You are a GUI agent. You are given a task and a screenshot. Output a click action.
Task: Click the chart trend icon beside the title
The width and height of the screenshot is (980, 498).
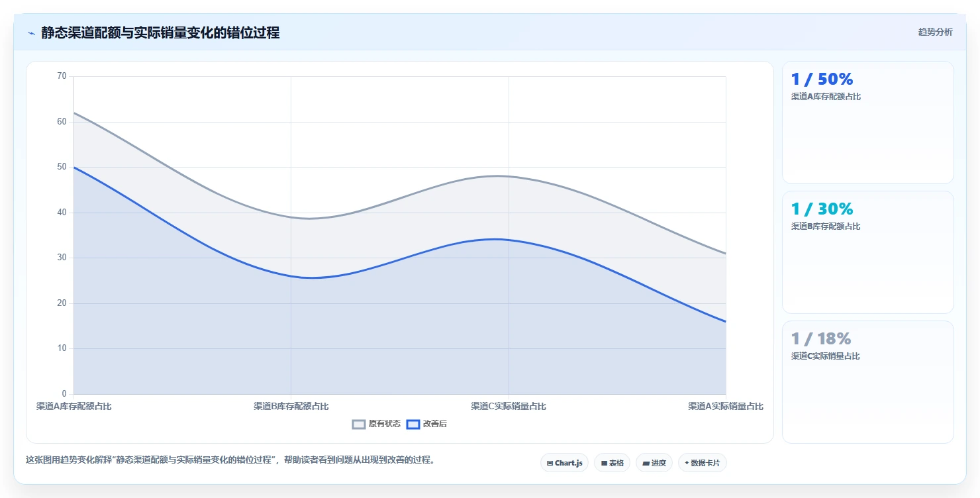[x=31, y=33]
